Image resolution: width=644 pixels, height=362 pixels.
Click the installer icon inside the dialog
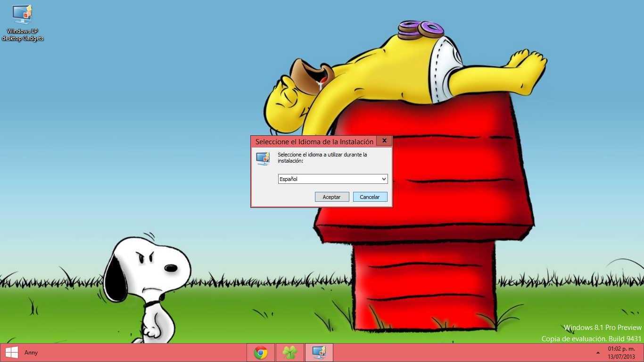pyautogui.click(x=263, y=158)
